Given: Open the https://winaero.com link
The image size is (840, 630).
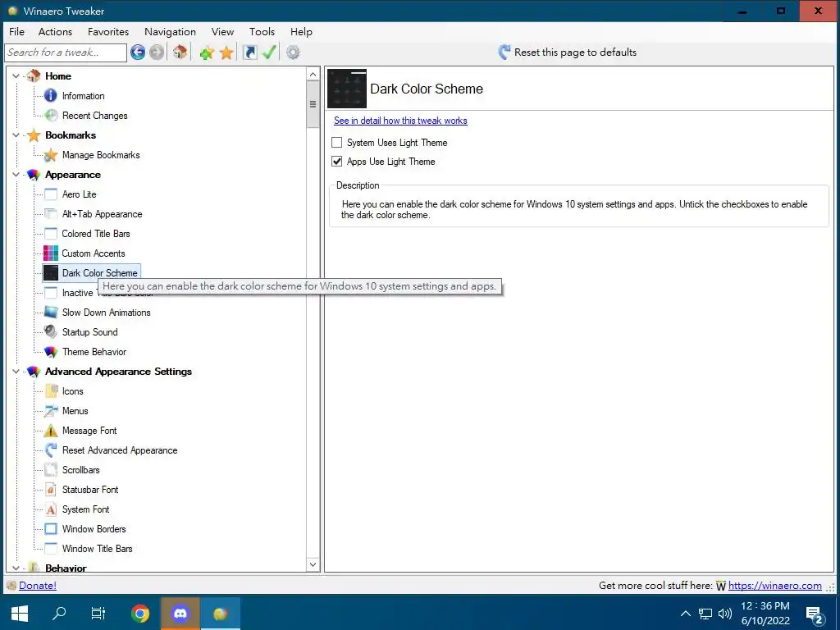Looking at the screenshot, I should (x=774, y=586).
